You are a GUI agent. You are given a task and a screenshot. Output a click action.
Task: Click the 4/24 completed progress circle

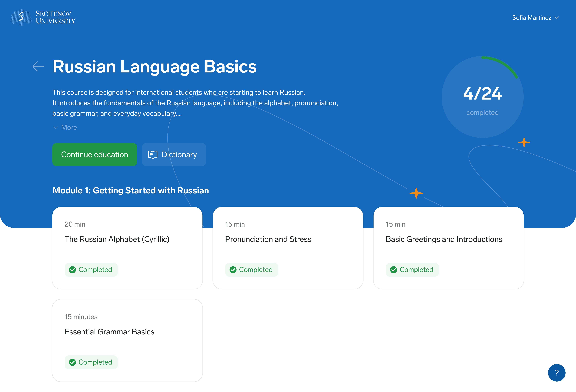click(x=482, y=97)
